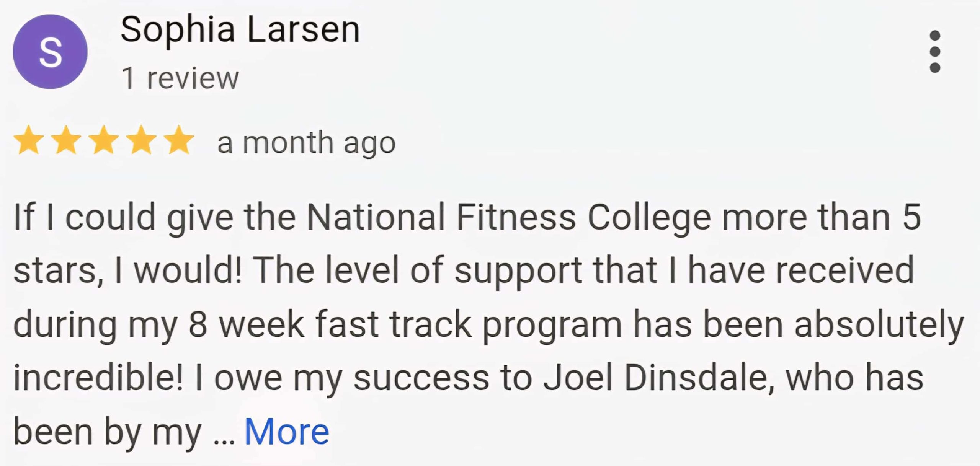Image resolution: width=980 pixels, height=466 pixels.
Task: Expand the review with the More link
Action: pyautogui.click(x=287, y=432)
